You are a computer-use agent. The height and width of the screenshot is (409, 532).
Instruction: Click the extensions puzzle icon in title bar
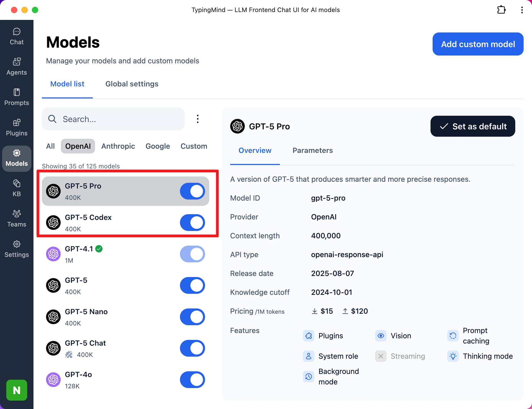pos(501,10)
